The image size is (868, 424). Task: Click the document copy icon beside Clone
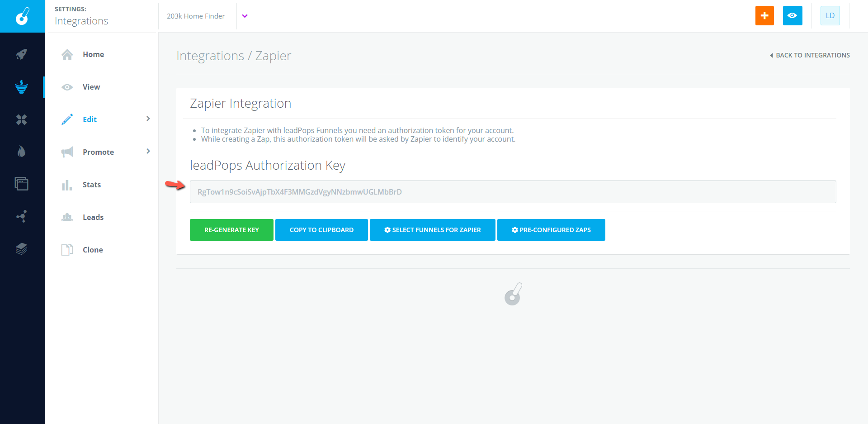67,250
